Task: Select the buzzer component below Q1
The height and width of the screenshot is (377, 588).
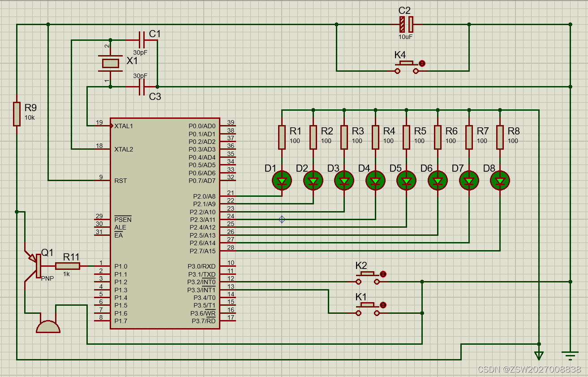Action: click(48, 327)
